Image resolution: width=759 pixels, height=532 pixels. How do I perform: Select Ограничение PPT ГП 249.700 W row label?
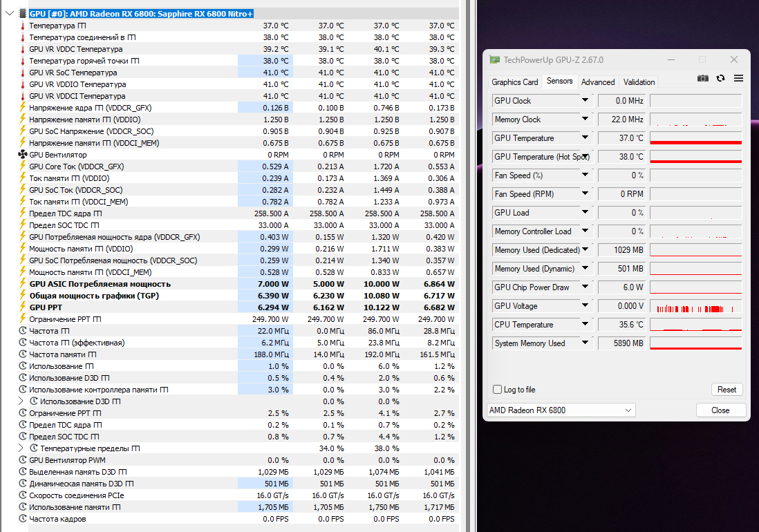pos(66,319)
